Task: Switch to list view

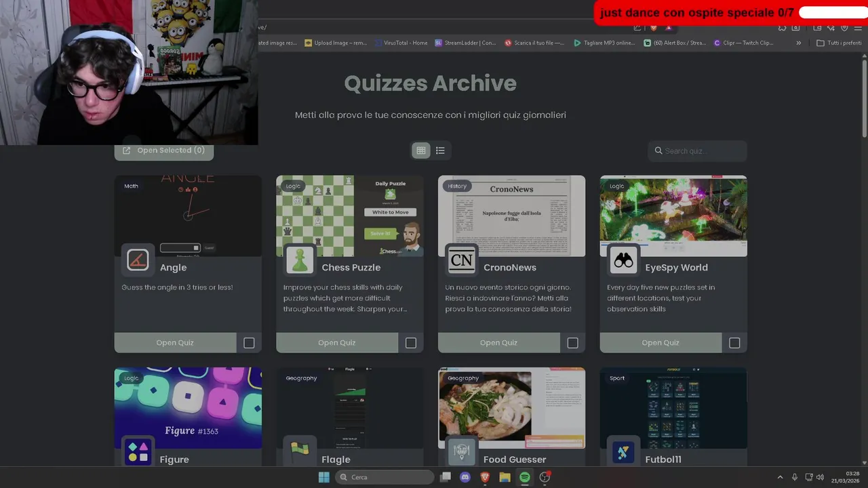Action: (x=440, y=150)
